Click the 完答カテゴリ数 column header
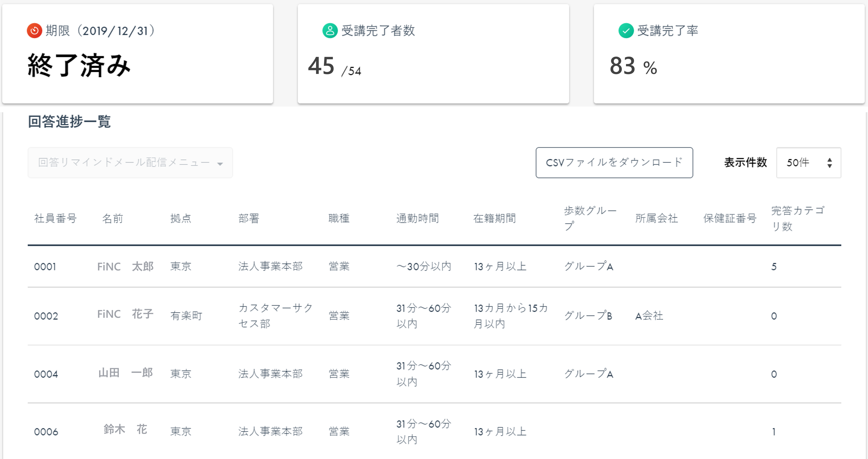The height and width of the screenshot is (459, 868). tap(797, 218)
